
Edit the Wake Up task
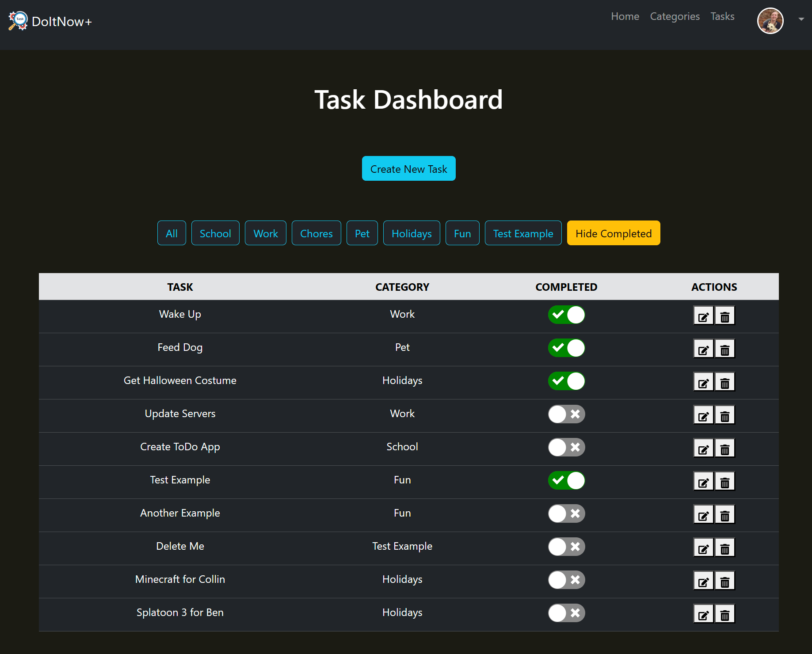click(703, 316)
